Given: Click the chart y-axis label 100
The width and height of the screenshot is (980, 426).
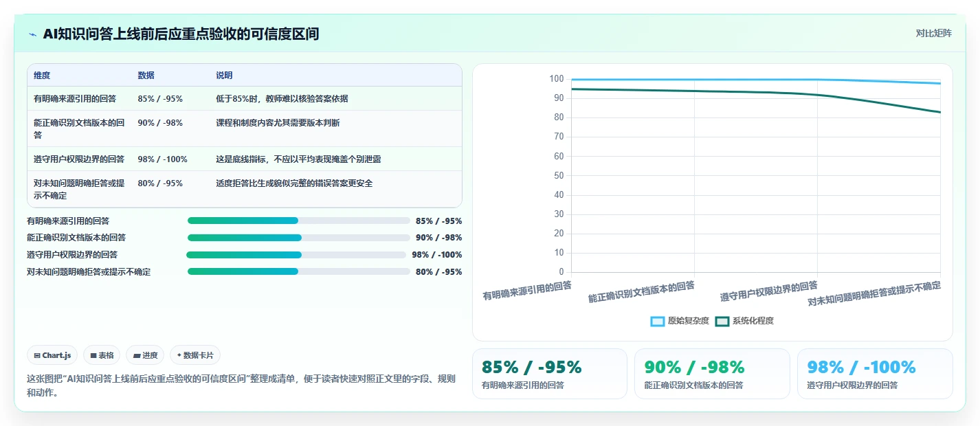Looking at the screenshot, I should (x=556, y=79).
